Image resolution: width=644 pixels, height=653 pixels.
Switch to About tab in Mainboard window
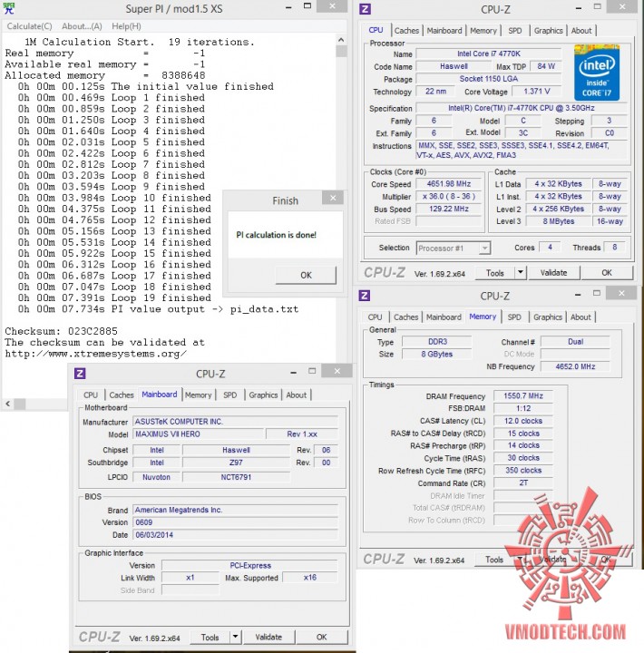[297, 395]
